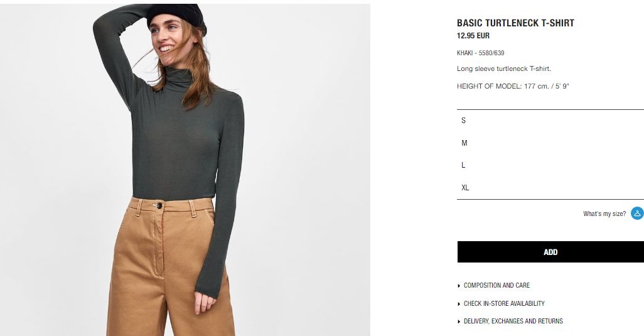This screenshot has width=644, height=336.
Task: Open the "What's my size?" link
Action: 604,214
